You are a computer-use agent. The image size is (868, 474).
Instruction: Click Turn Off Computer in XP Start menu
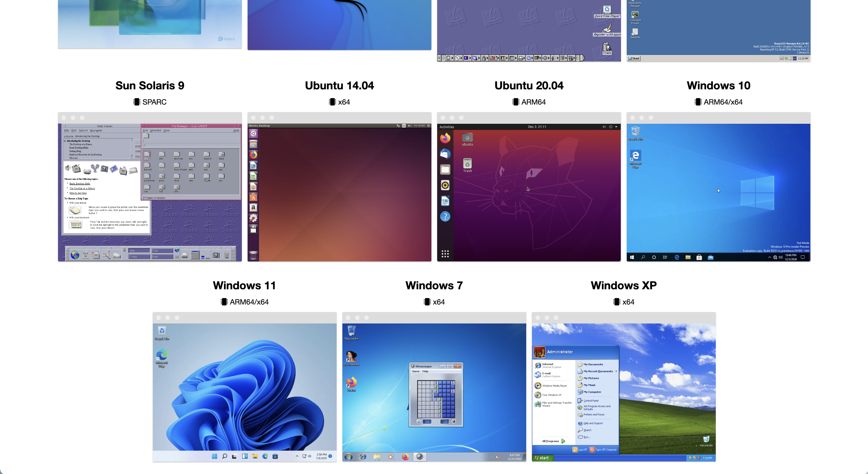(603, 449)
